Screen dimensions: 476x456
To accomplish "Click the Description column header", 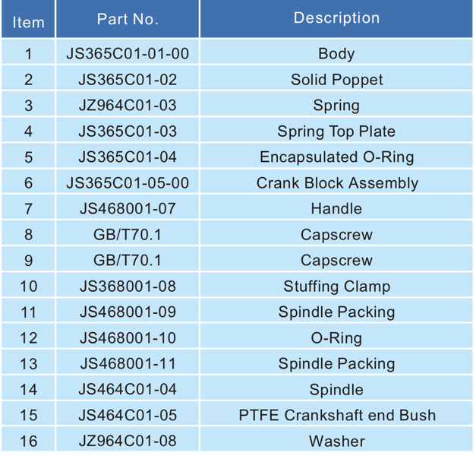I will tap(336, 18).
